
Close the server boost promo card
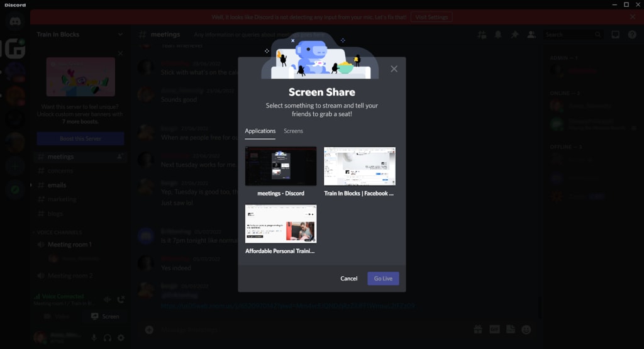pyautogui.click(x=120, y=53)
